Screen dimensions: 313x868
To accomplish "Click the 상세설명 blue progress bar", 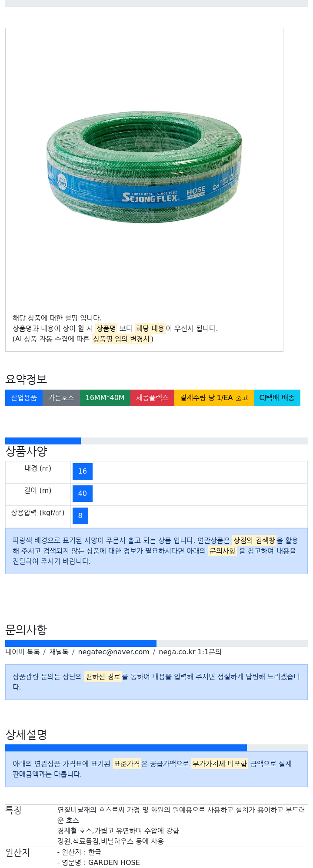I will 126,748.
